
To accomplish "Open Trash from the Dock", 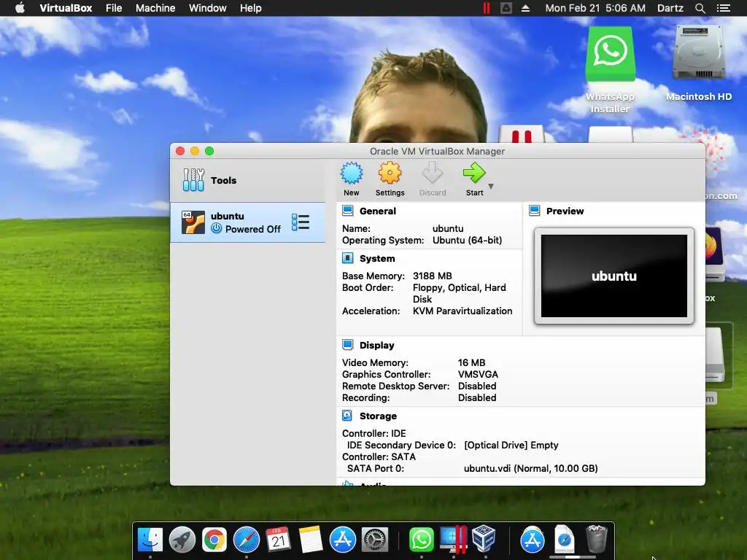I will tap(597, 539).
